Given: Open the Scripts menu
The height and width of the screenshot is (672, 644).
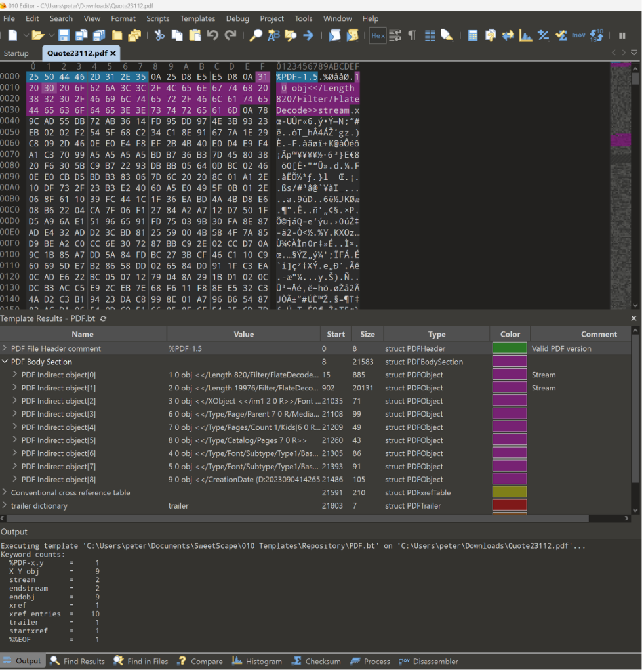Looking at the screenshot, I should [157, 18].
